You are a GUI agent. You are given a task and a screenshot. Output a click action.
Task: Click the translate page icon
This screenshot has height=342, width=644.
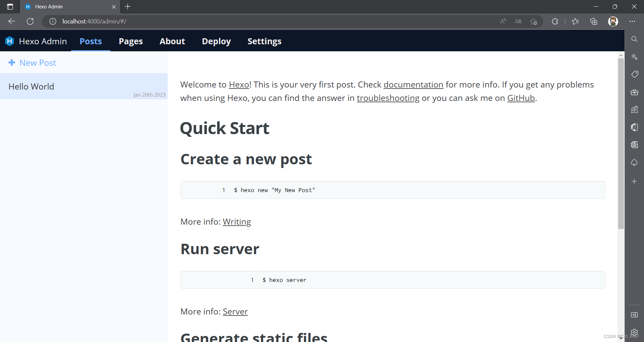518,21
